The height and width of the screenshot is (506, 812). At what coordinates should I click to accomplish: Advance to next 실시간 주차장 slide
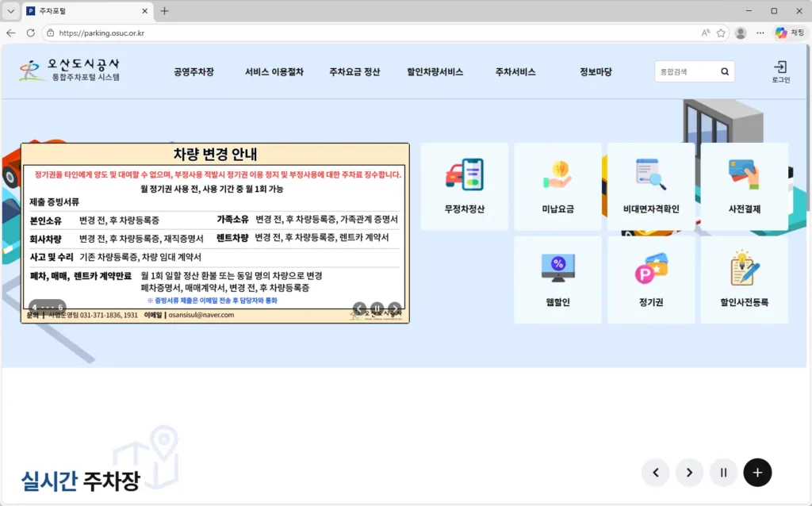coord(688,472)
